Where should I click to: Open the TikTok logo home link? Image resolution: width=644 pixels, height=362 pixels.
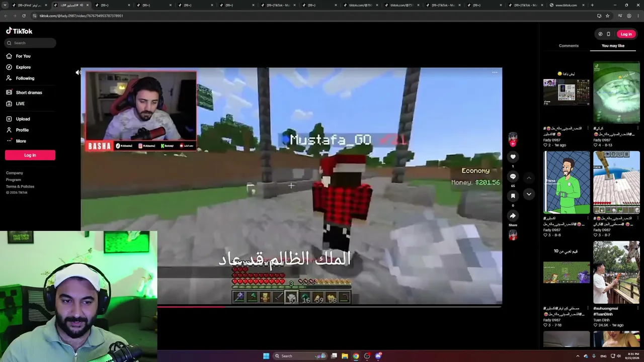(x=19, y=31)
